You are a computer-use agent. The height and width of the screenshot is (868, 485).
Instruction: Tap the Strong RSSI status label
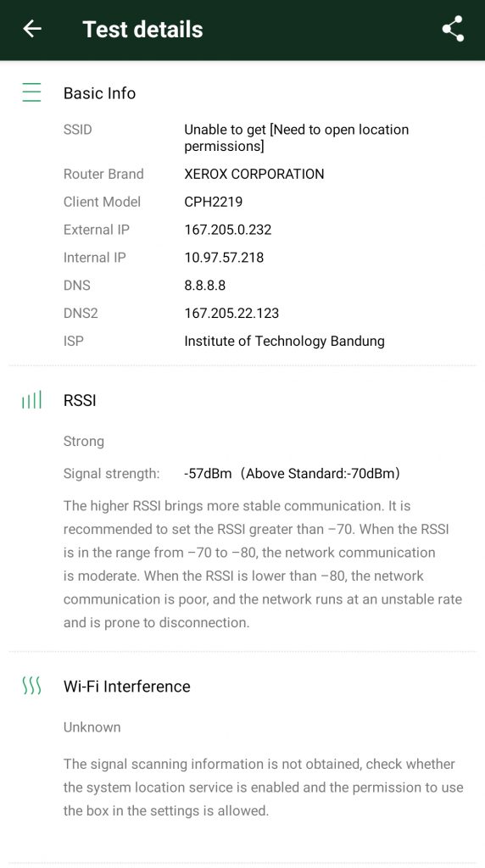[x=84, y=441]
